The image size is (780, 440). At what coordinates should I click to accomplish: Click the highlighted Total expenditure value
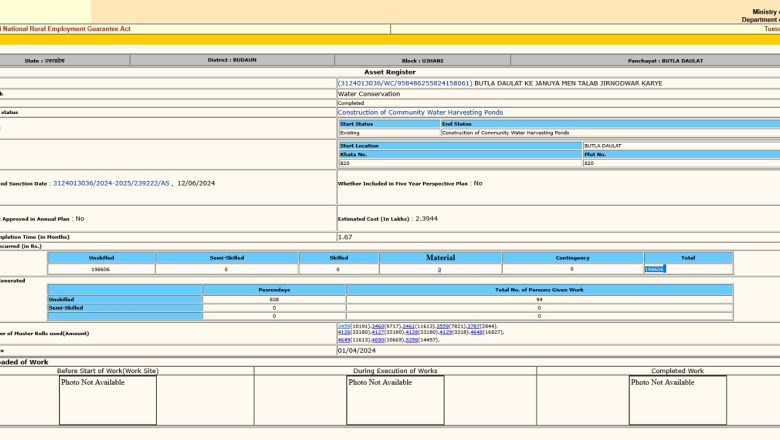[x=654, y=269]
